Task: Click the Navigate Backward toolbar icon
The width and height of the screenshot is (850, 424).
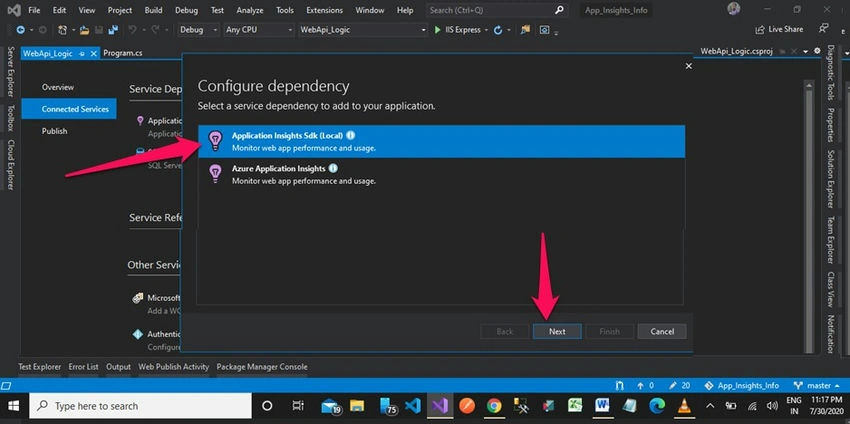Action: tap(21, 30)
